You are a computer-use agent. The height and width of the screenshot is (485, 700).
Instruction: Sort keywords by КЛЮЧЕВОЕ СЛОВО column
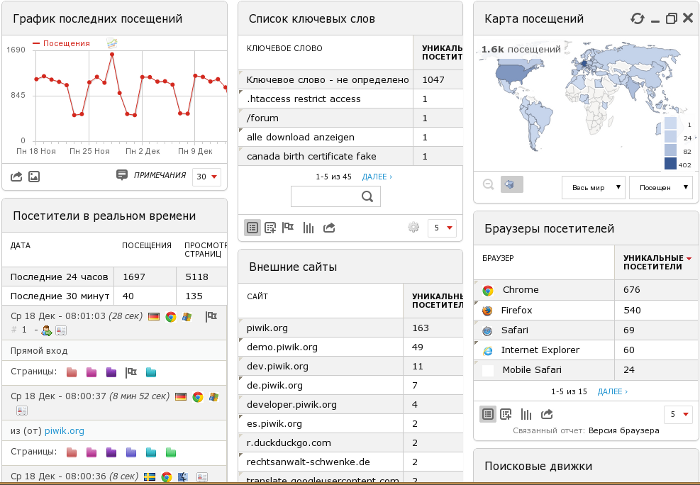point(284,48)
